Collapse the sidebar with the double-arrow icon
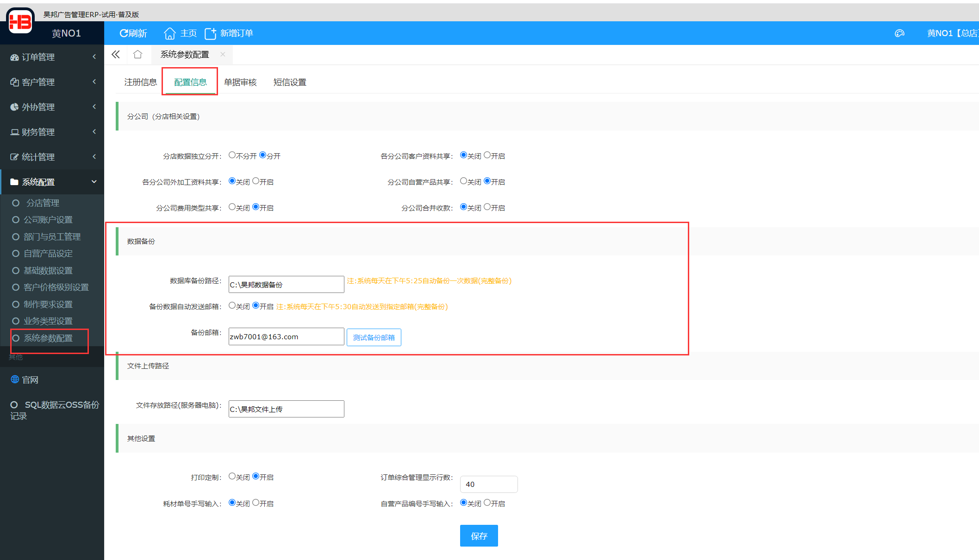Image resolution: width=979 pixels, height=560 pixels. coord(116,55)
